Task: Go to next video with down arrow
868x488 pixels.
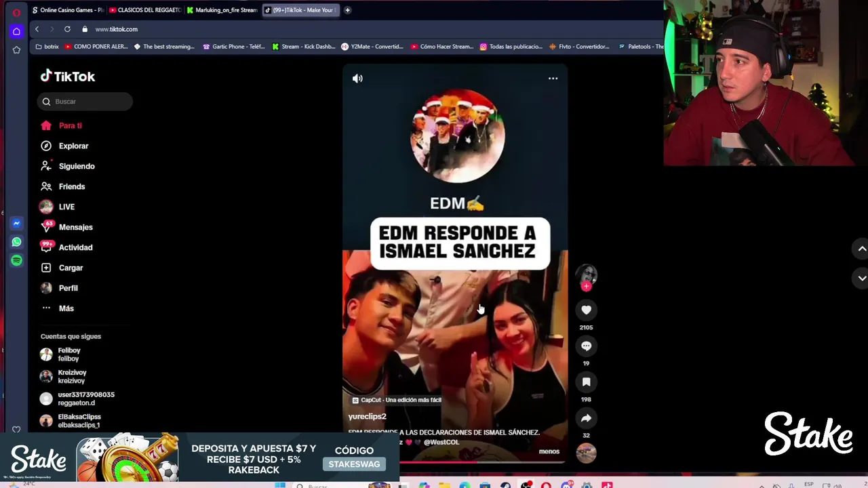Action: coord(861,278)
